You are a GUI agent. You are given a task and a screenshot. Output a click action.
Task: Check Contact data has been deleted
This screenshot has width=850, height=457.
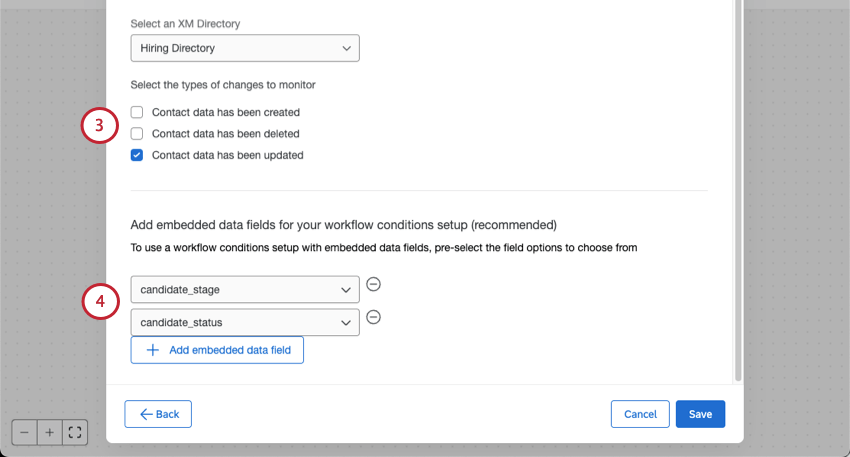coord(137,133)
